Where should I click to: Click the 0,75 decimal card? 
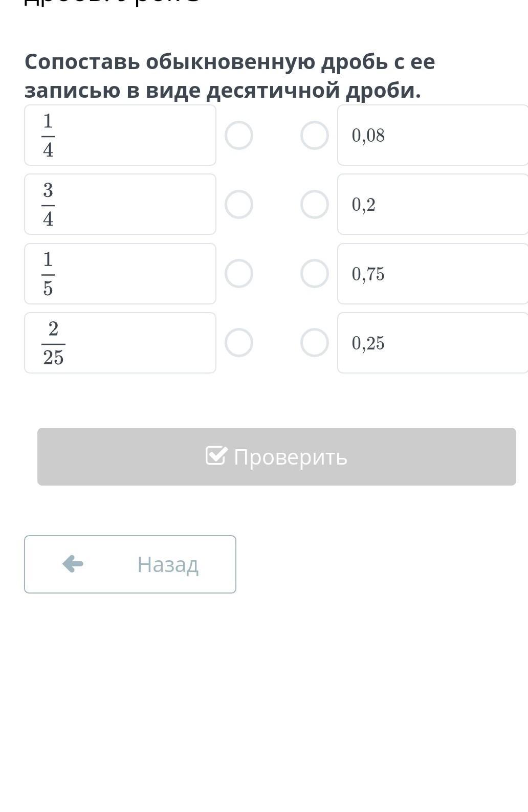(432, 274)
